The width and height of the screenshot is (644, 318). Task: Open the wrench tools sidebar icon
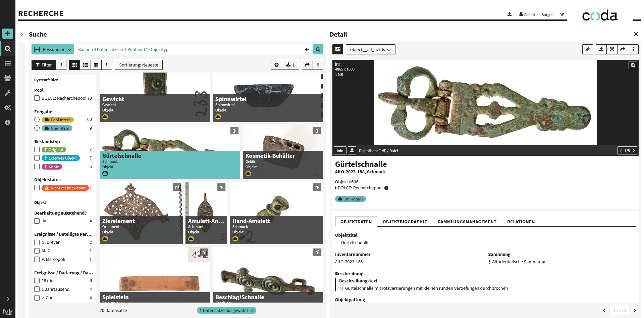coord(7,93)
